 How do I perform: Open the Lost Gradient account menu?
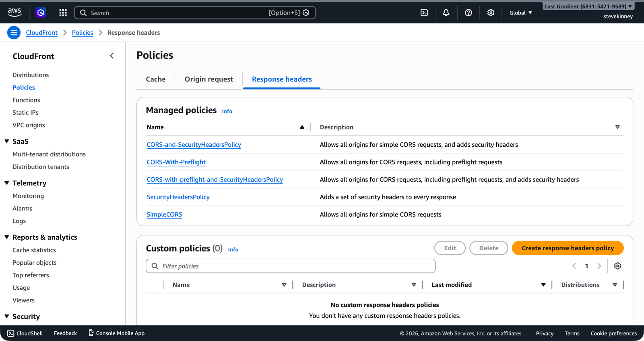tap(588, 6)
